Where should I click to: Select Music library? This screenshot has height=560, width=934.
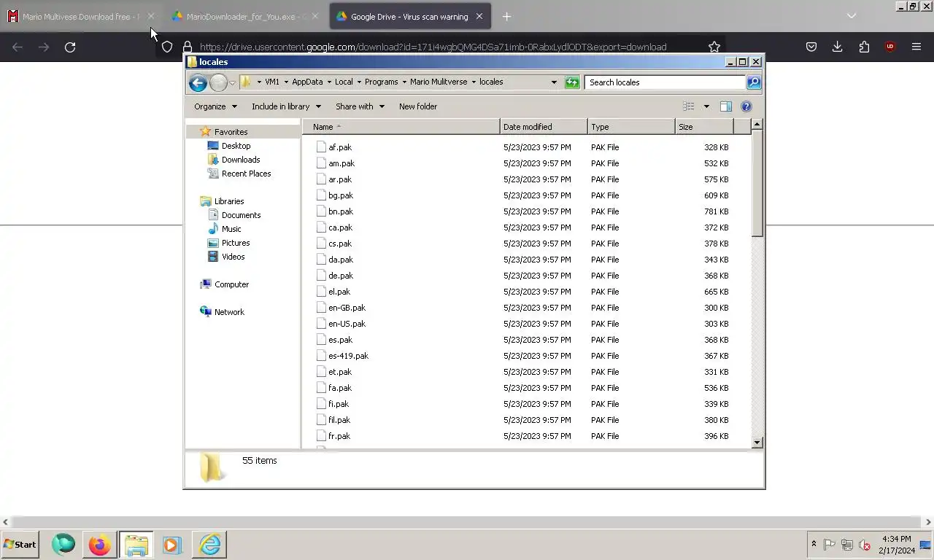point(231,229)
